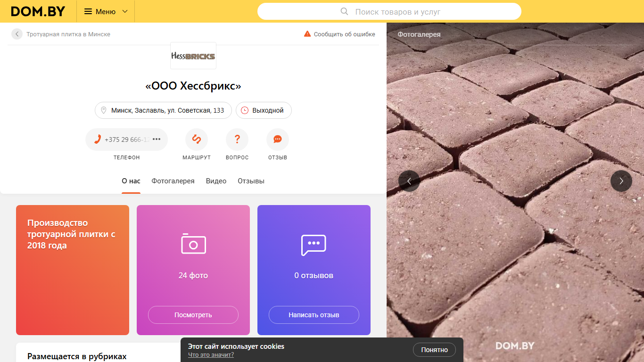Screen dimensions: 644x362
Task: Click the 24 фото label
Action: [x=193, y=275]
